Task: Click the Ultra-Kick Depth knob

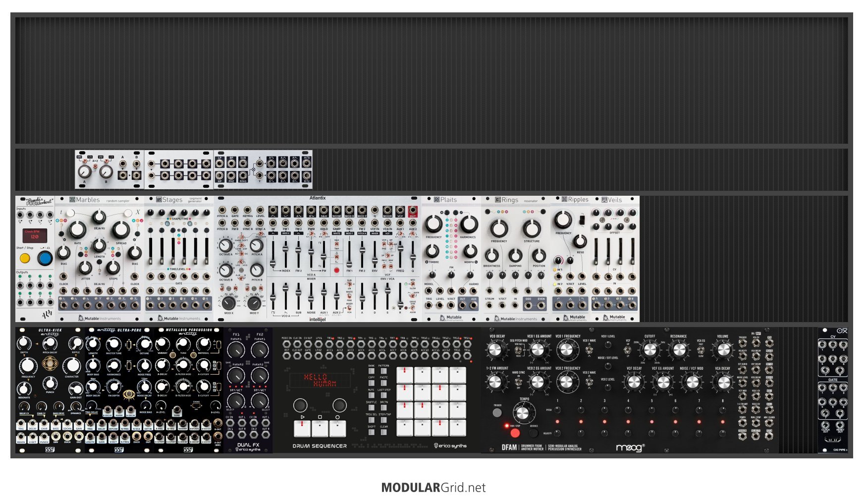Action: tap(24, 343)
